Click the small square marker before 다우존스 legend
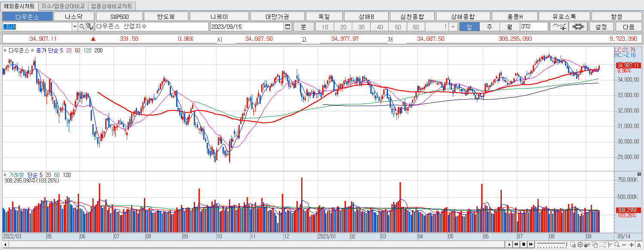Screen dimensions: 644x250 pyautogui.click(x=5, y=50)
